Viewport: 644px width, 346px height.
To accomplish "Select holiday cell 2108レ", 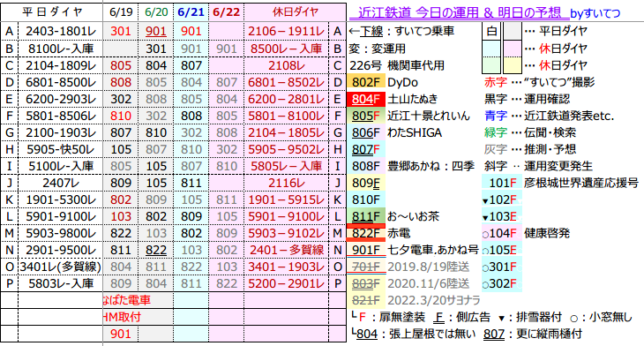I will coord(286,65).
